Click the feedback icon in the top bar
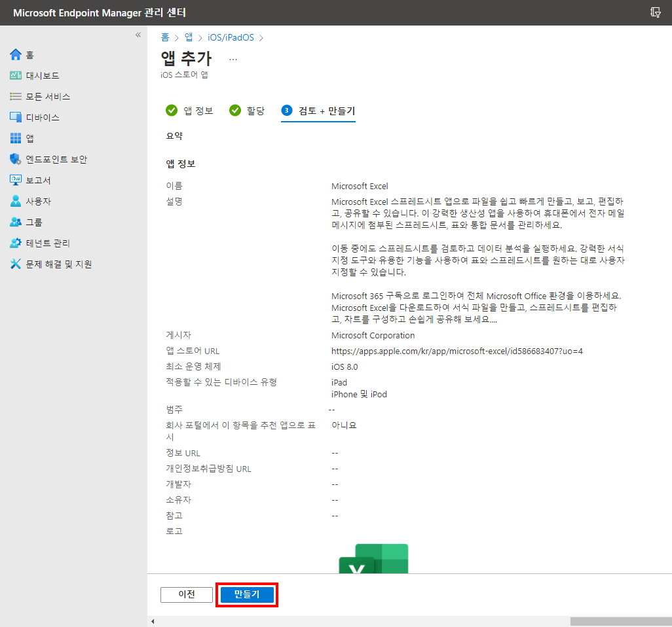Image resolution: width=672 pixels, height=627 pixels. click(x=655, y=12)
